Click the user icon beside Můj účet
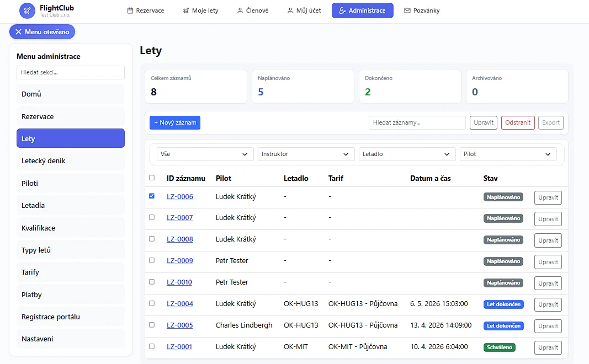 [290, 10]
